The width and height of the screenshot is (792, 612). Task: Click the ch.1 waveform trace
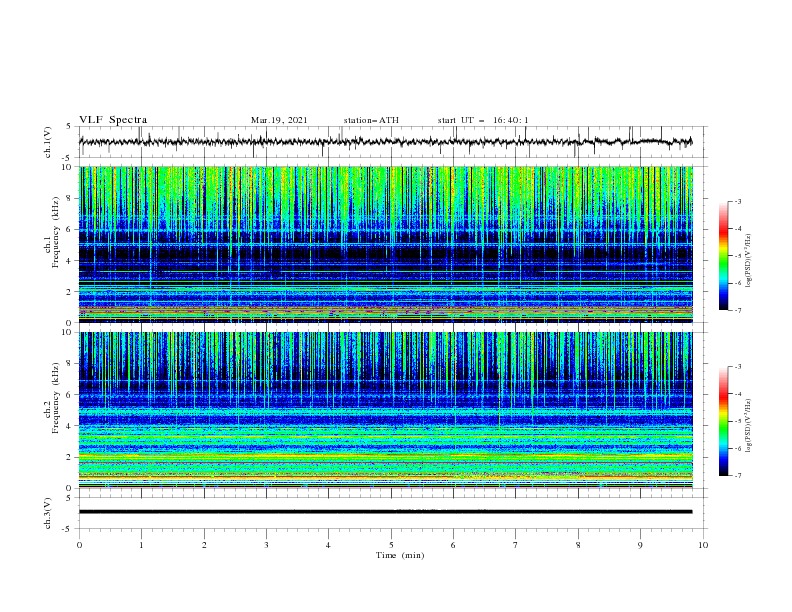coord(385,142)
